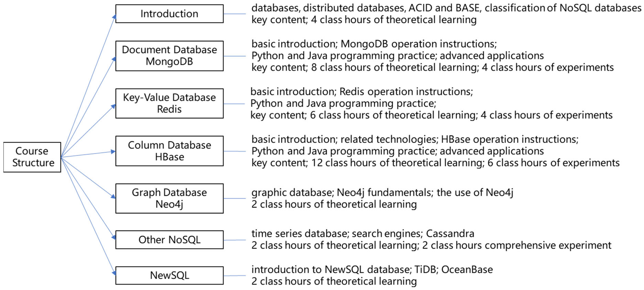Select the Introduction box

pos(169,14)
